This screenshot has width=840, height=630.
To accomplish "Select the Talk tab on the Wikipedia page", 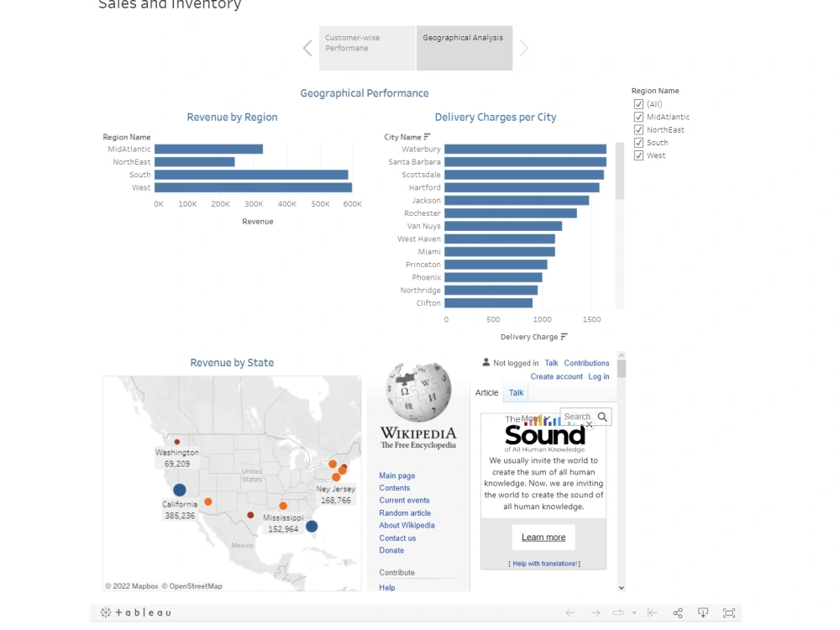I will click(x=515, y=392).
